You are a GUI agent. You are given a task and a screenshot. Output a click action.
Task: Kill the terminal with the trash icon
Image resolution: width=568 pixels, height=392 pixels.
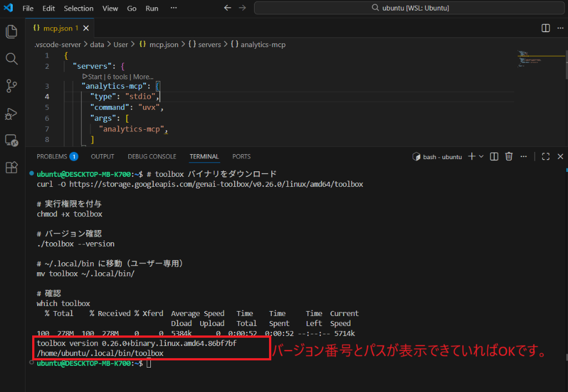[509, 156]
